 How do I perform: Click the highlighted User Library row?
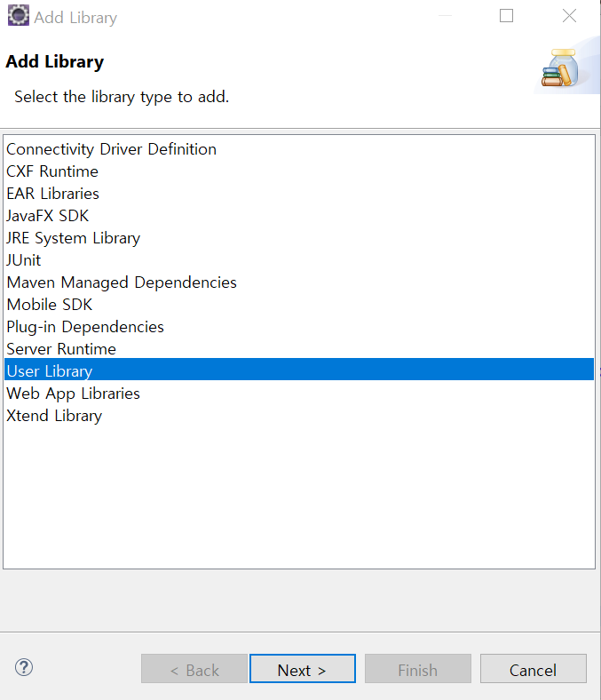coord(299,370)
